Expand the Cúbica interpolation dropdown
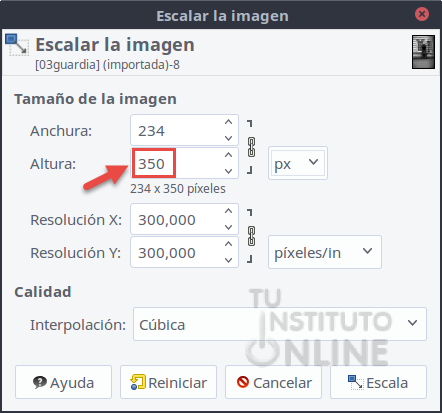 280,324
